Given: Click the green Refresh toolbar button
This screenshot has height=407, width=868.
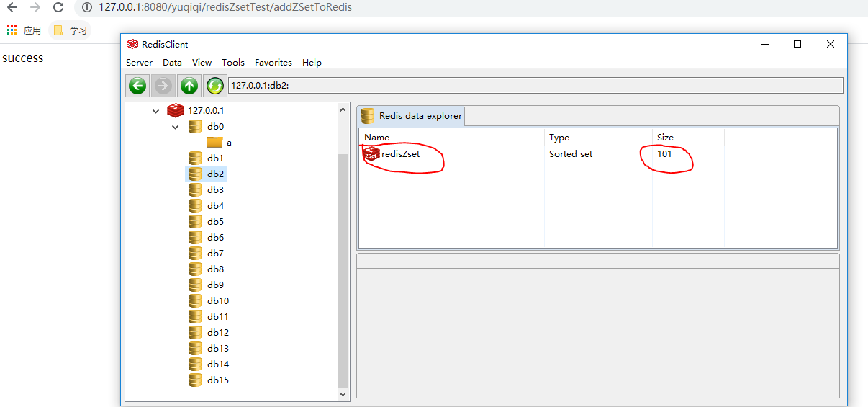Looking at the screenshot, I should point(215,86).
